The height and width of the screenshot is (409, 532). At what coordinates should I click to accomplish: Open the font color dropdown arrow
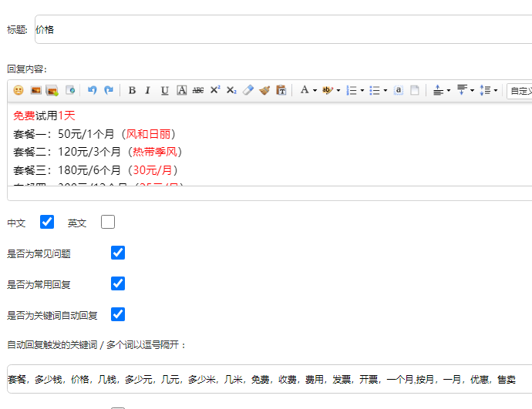[x=315, y=91]
